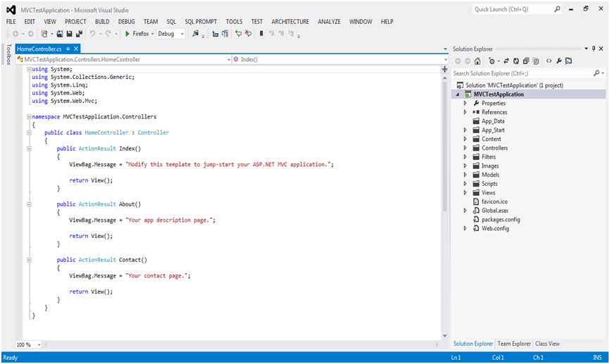
Task: Collapse the HomeController class code region
Action: (x=28, y=132)
